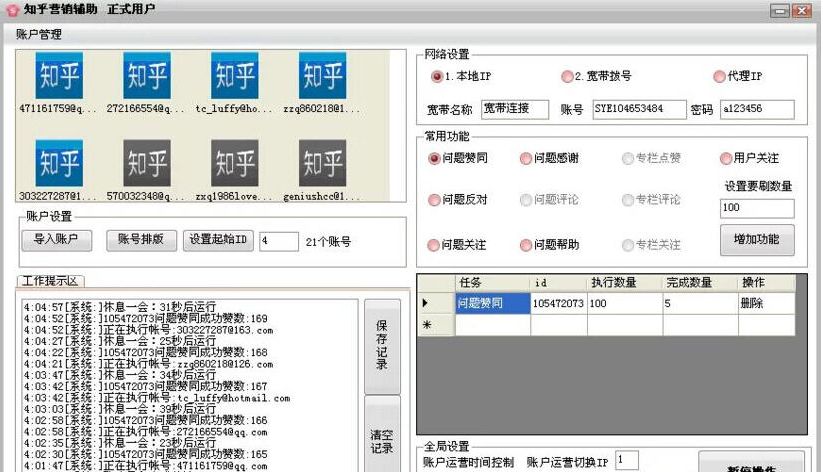Click log line 4:04:57 休息一会：31秒后运行
This screenshot has width=823, height=472.
click(x=120, y=307)
